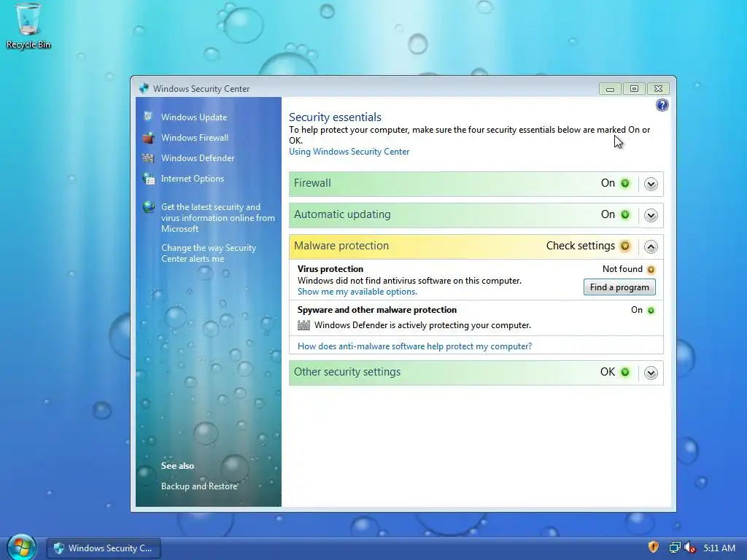Click the Firewall section header

point(476,184)
